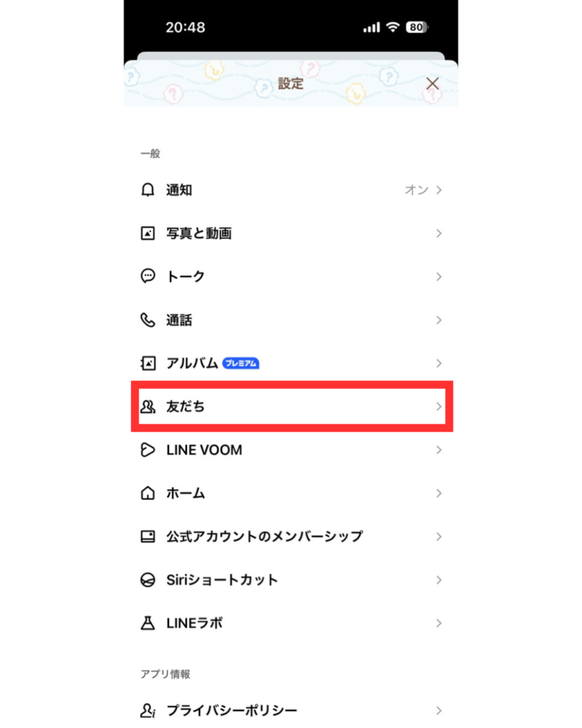Tap the flask icon for LINEラボ
582x728 pixels.
point(148,623)
